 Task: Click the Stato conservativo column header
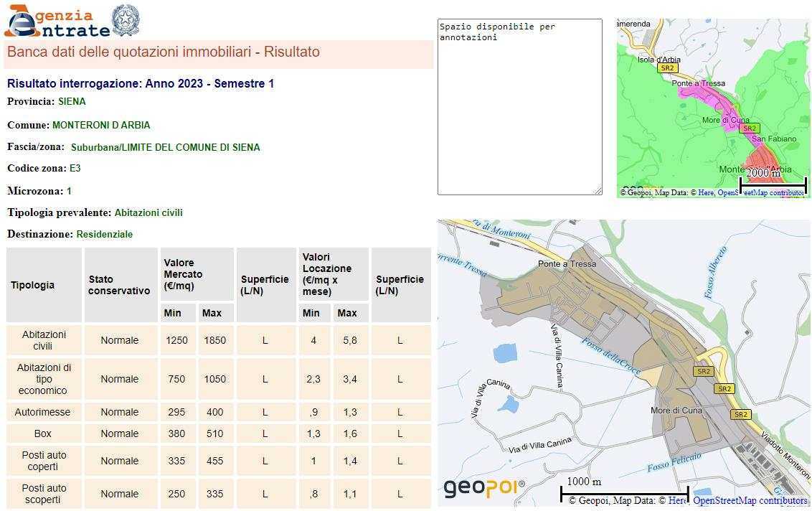(x=120, y=285)
